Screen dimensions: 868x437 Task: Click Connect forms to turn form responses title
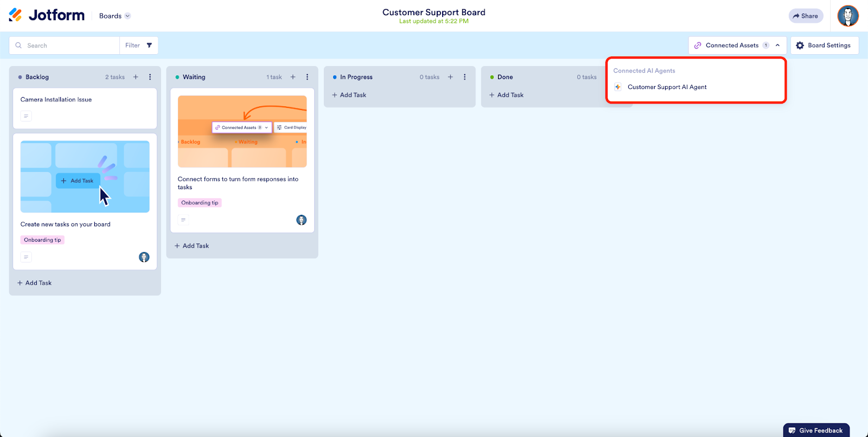[238, 183]
